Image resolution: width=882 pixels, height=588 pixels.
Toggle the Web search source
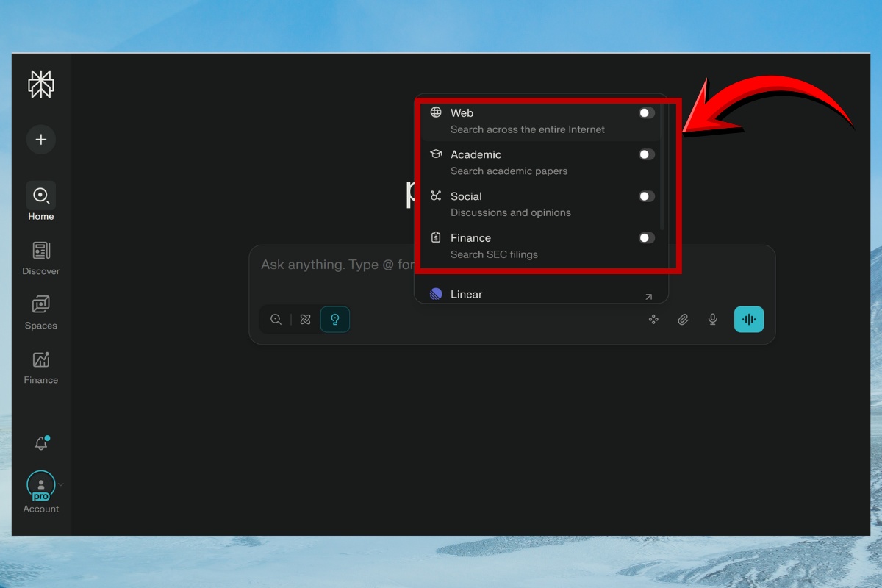[x=646, y=112]
